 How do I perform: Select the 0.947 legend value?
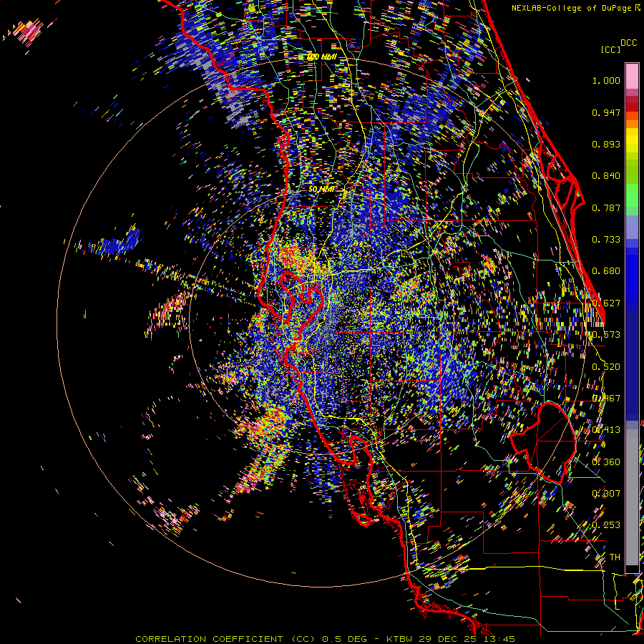tap(606, 112)
